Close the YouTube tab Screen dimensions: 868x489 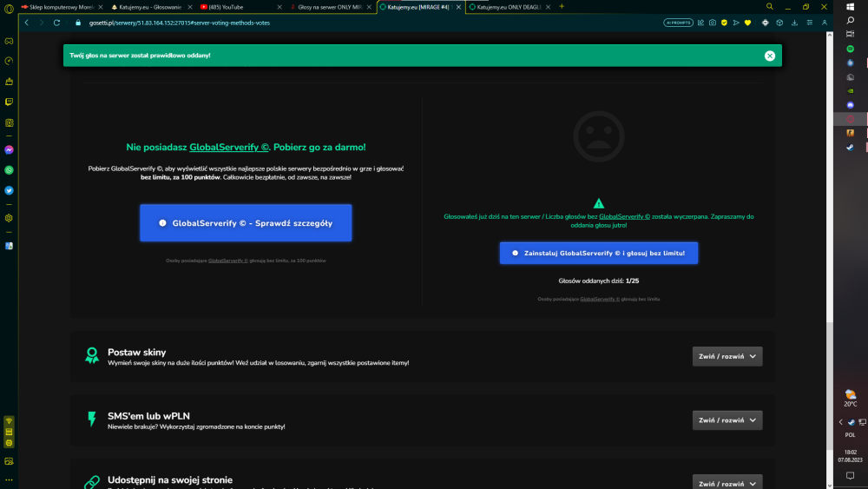[x=279, y=7]
